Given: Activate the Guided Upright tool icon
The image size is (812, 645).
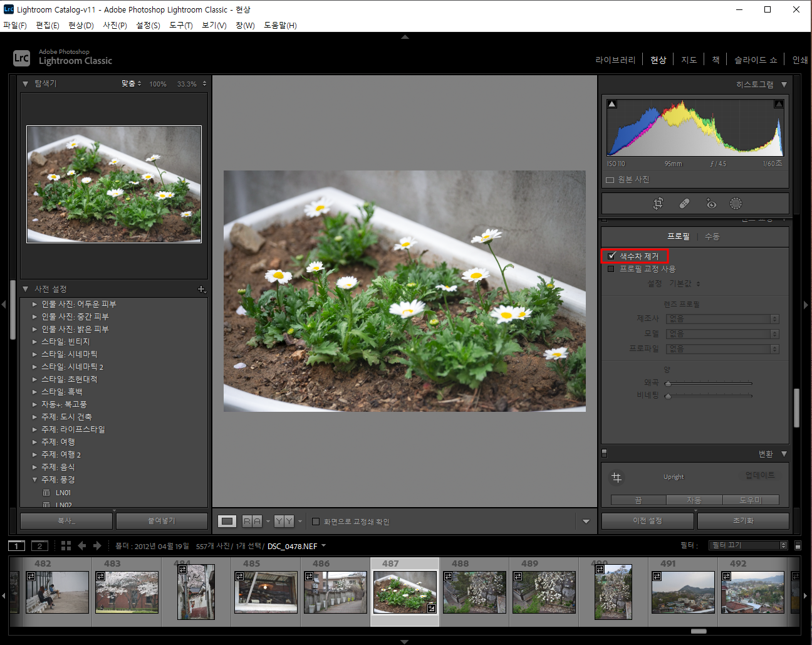Looking at the screenshot, I should [x=617, y=478].
